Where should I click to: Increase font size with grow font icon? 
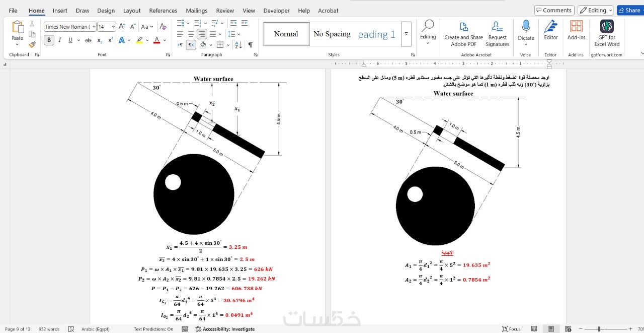(122, 27)
